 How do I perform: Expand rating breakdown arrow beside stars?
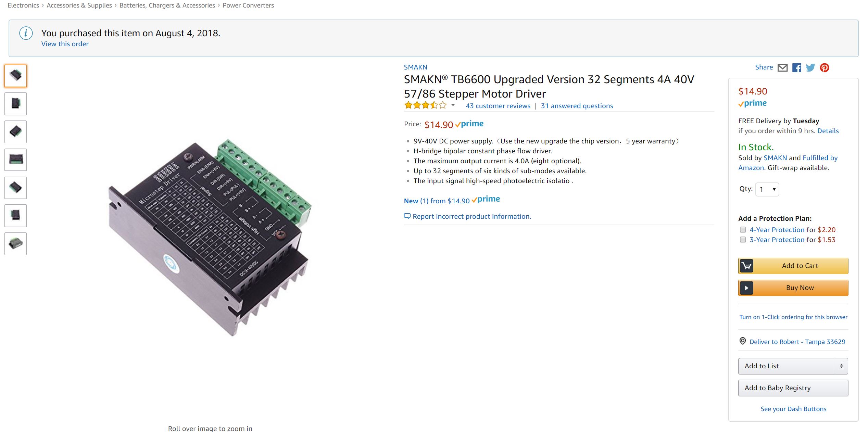(x=453, y=105)
